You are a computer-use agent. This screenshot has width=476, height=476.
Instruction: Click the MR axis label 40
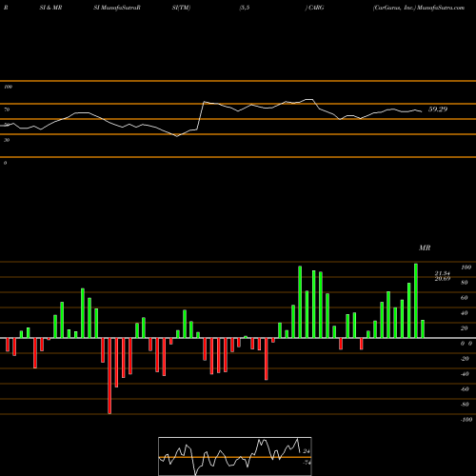coord(464,313)
